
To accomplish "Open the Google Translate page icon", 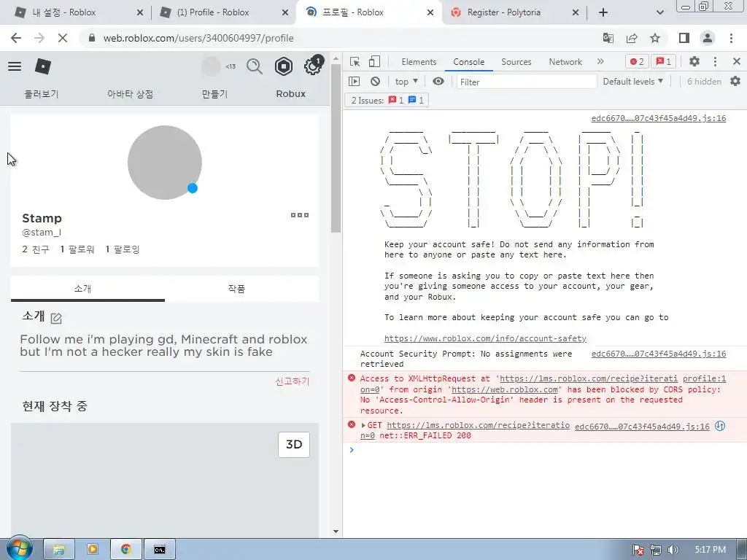I will (608, 38).
